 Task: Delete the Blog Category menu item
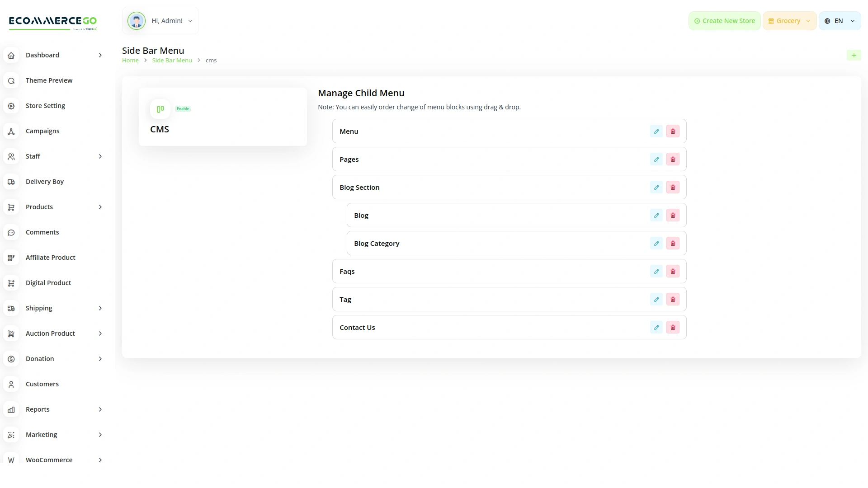(x=673, y=244)
